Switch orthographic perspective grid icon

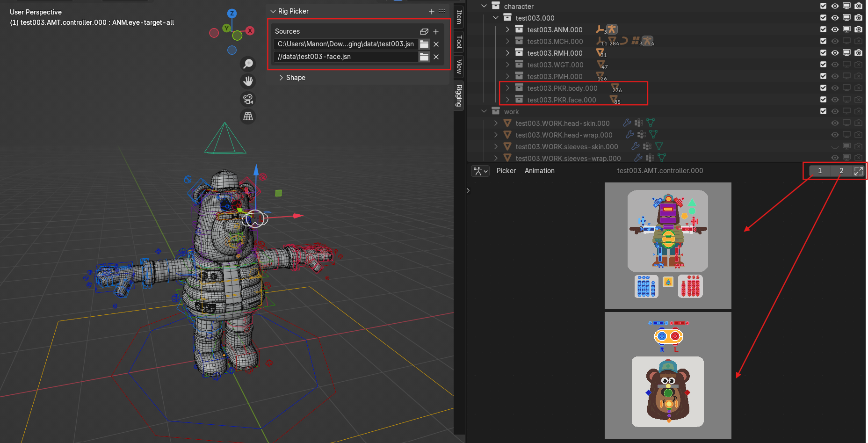248,116
